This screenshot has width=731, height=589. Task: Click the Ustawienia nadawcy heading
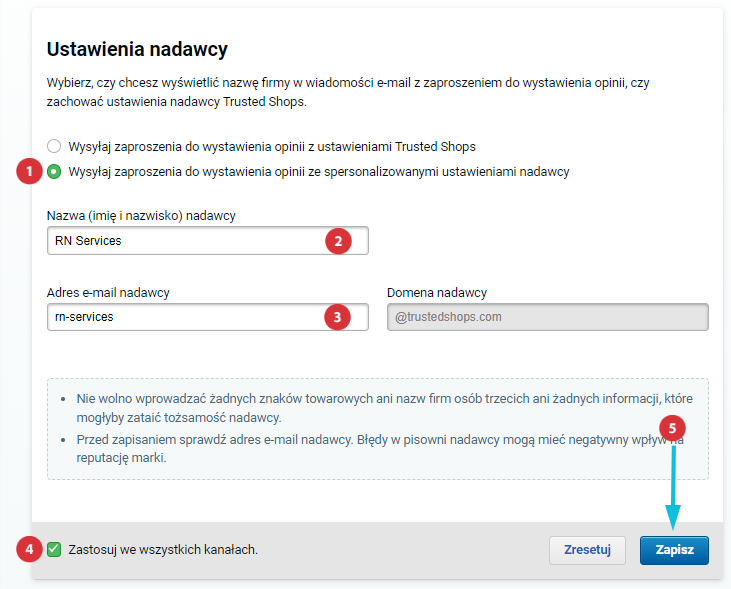click(x=137, y=49)
